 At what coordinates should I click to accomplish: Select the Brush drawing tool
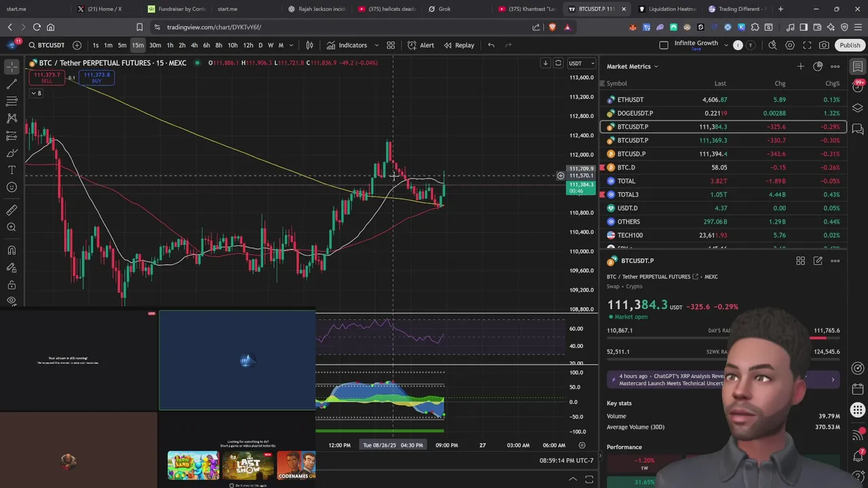pos(12,153)
